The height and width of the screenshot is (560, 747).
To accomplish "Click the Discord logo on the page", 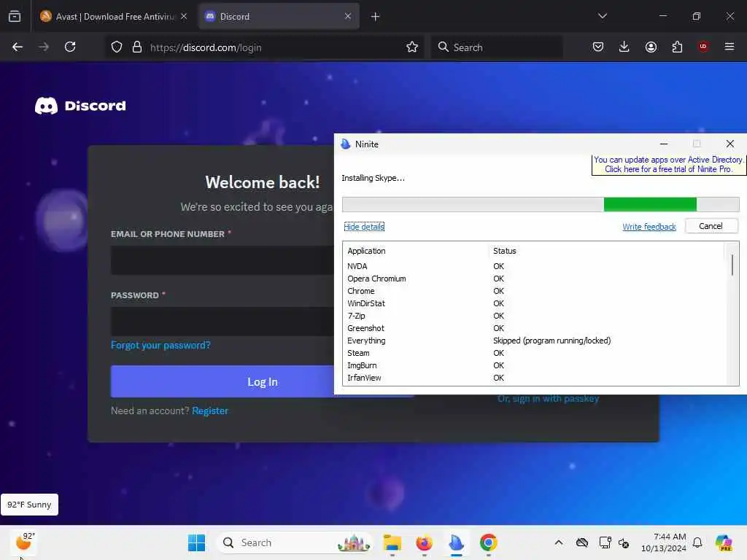I will point(80,106).
